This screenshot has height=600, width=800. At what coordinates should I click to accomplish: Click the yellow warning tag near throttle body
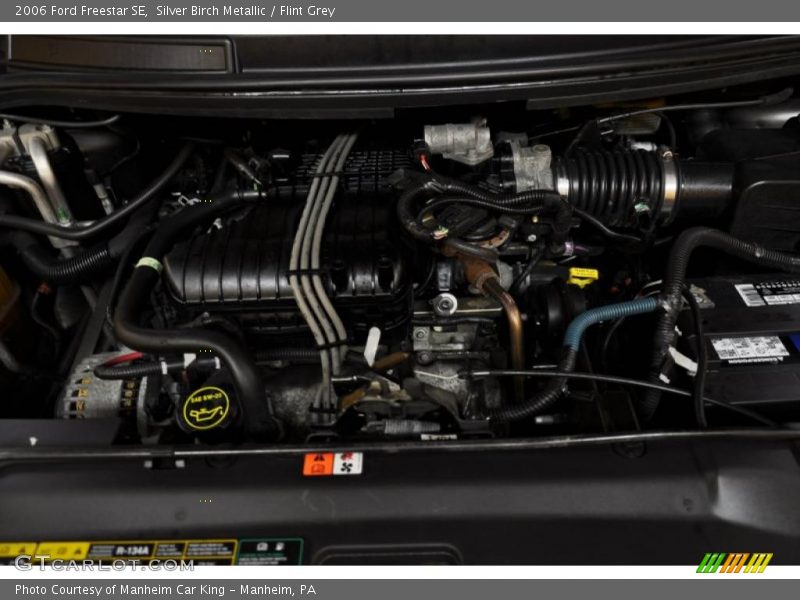(583, 275)
